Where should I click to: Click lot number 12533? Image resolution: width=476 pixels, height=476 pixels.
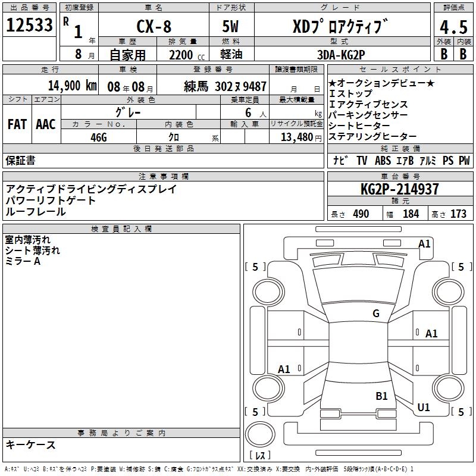29,25
